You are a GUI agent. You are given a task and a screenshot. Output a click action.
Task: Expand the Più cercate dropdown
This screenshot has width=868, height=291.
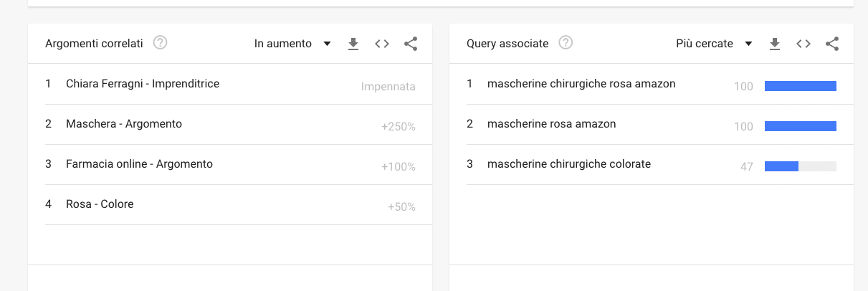click(x=714, y=44)
